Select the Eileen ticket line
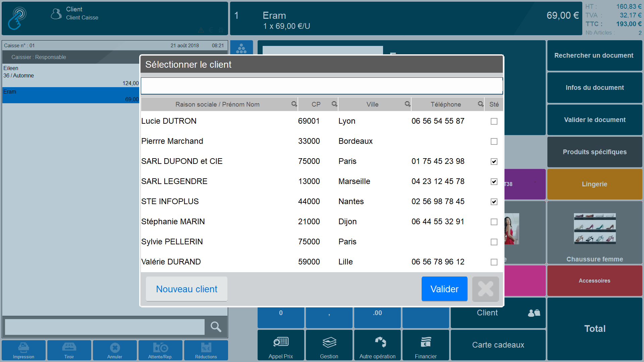 [71, 76]
